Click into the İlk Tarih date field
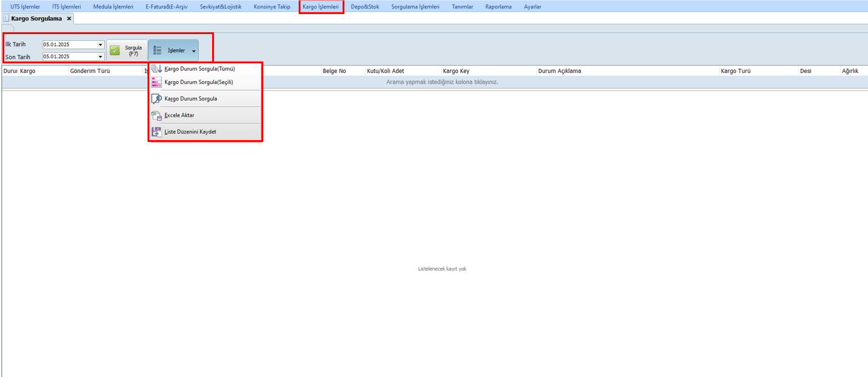868x377 pixels. (x=68, y=44)
